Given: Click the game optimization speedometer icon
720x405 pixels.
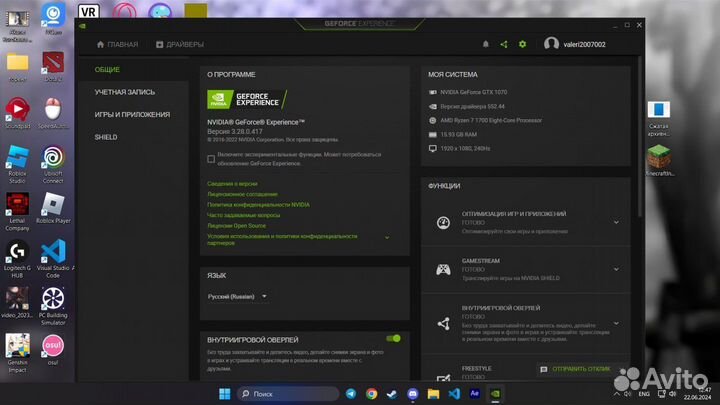Looking at the screenshot, I should coord(443,222).
